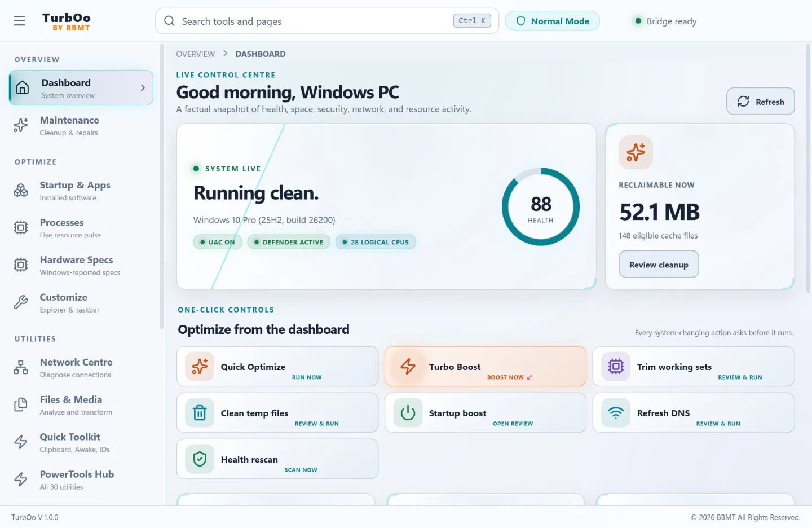
Task: Click REVIEW & RUN on Trim working sets
Action: point(740,377)
